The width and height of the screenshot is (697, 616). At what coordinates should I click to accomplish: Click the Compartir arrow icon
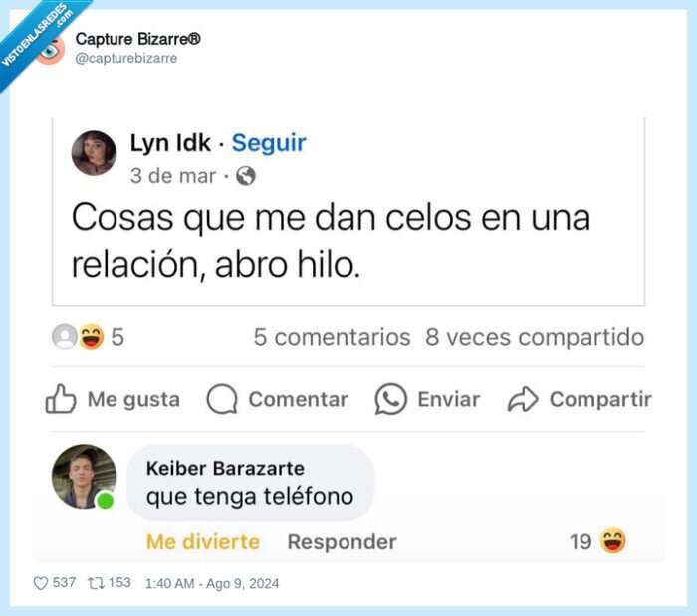point(523,399)
